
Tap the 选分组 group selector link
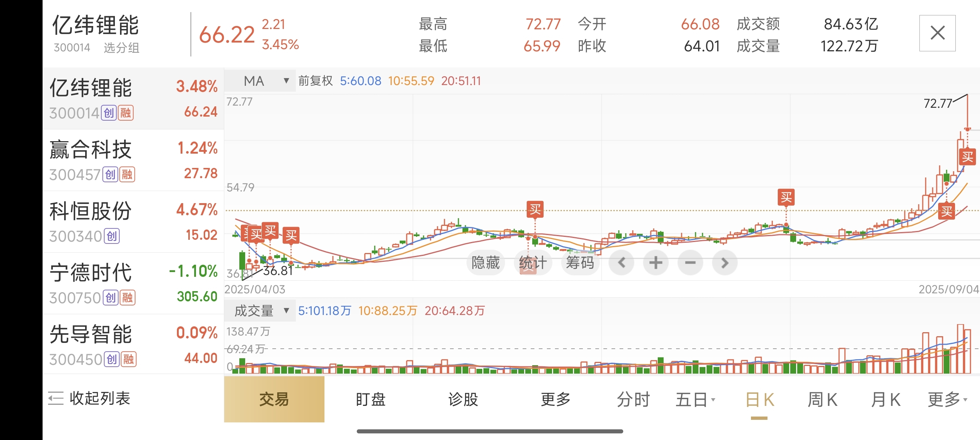coord(121,48)
